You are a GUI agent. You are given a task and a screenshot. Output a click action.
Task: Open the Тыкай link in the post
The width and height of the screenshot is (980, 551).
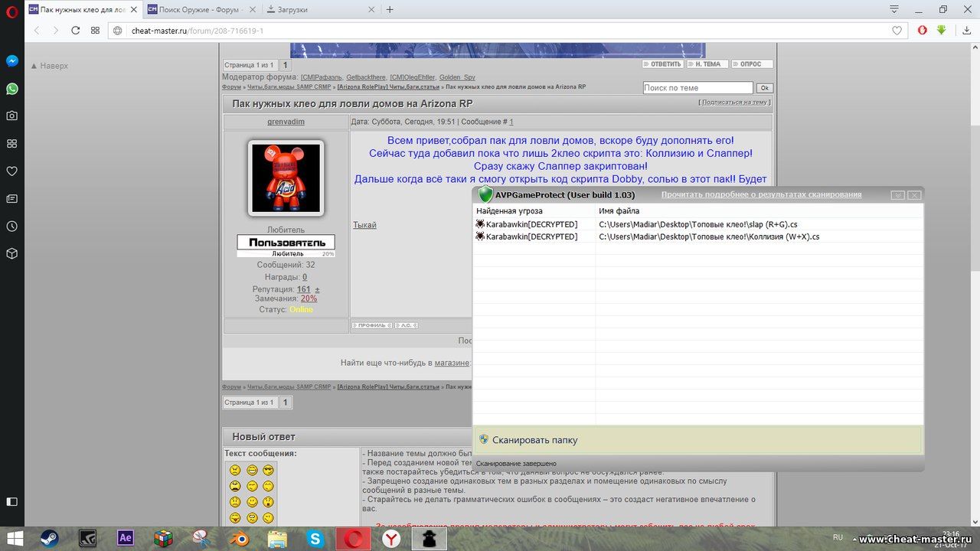pyautogui.click(x=364, y=225)
